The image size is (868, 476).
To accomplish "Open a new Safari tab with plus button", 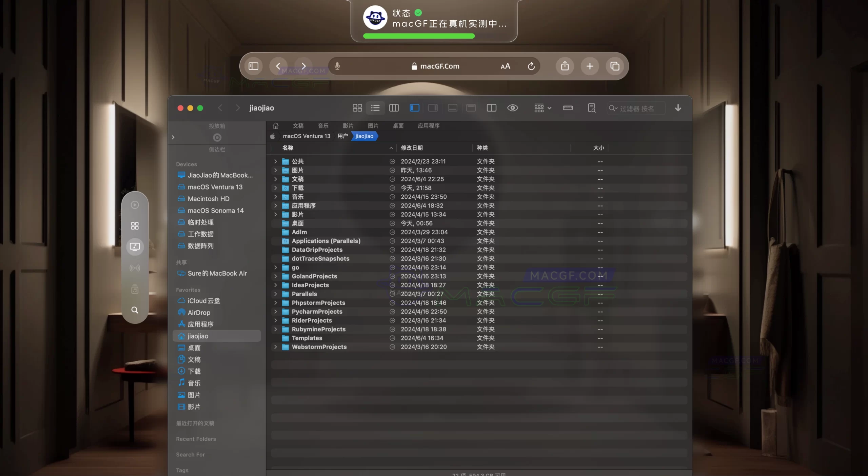I will (589, 66).
